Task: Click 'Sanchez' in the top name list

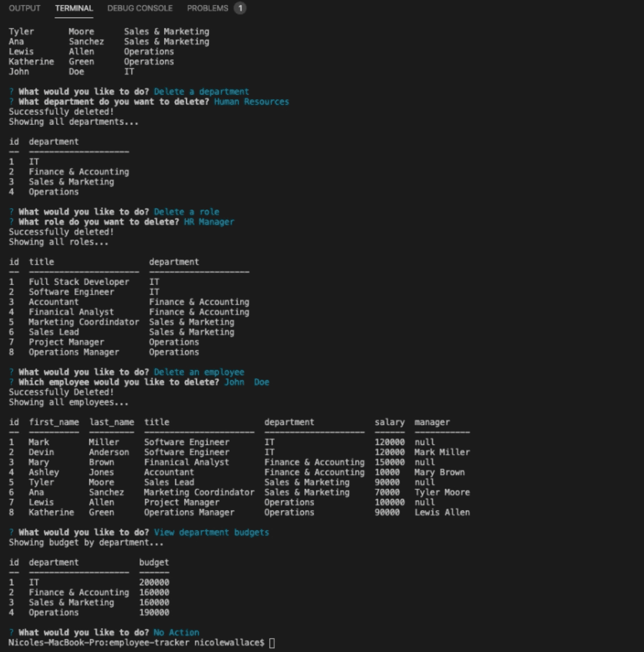Action: (x=86, y=42)
